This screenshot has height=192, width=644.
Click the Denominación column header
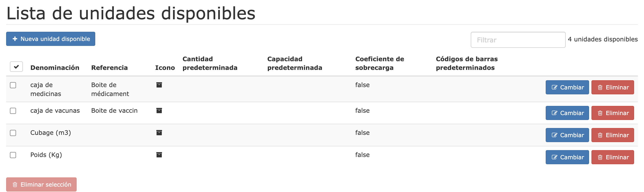55,68
